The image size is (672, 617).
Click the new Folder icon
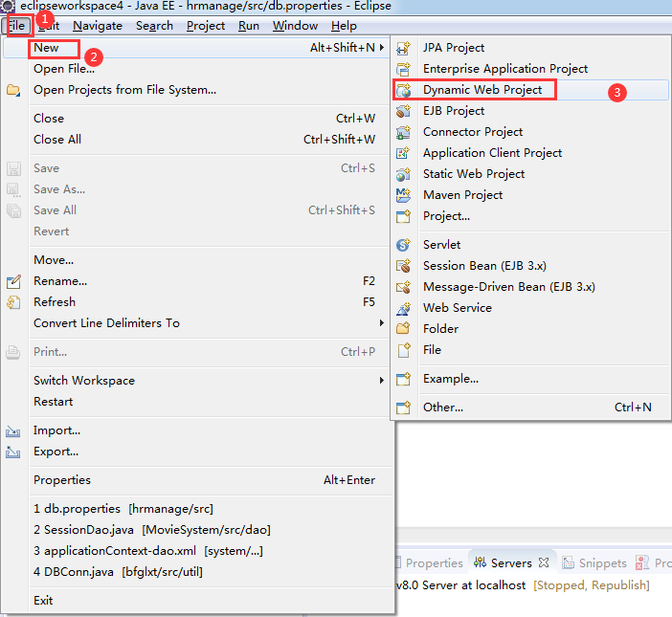[x=403, y=329]
